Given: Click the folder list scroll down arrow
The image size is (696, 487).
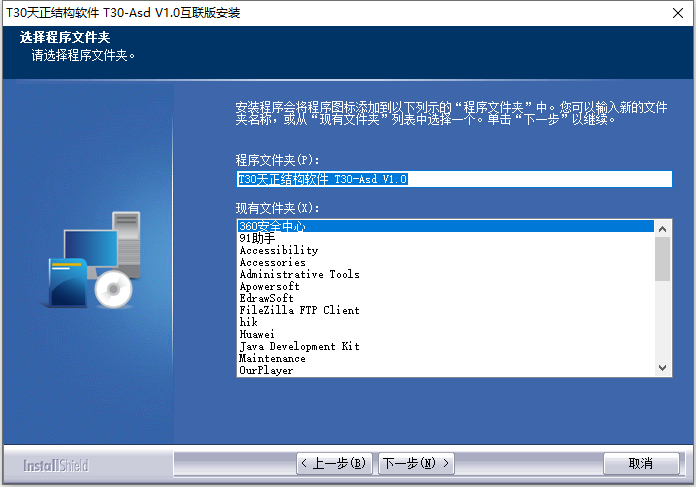Looking at the screenshot, I should pos(663,368).
